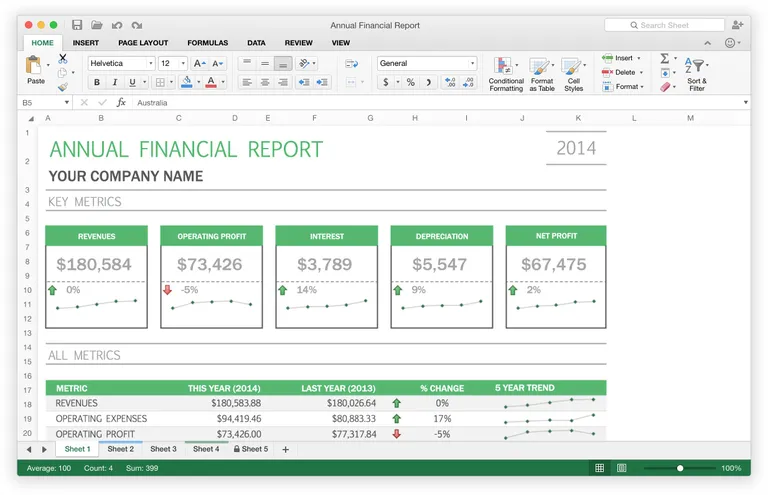Viewport: 768px width, 495px height.
Task: Toggle bold formatting
Action: [x=97, y=82]
